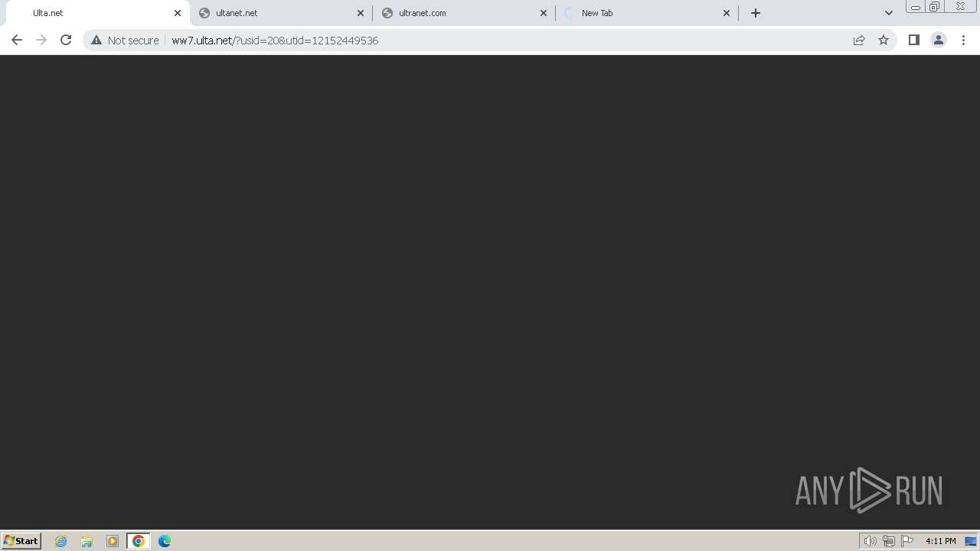The image size is (980, 551).
Task: Open a new tab with plus button
Action: pyautogui.click(x=756, y=13)
